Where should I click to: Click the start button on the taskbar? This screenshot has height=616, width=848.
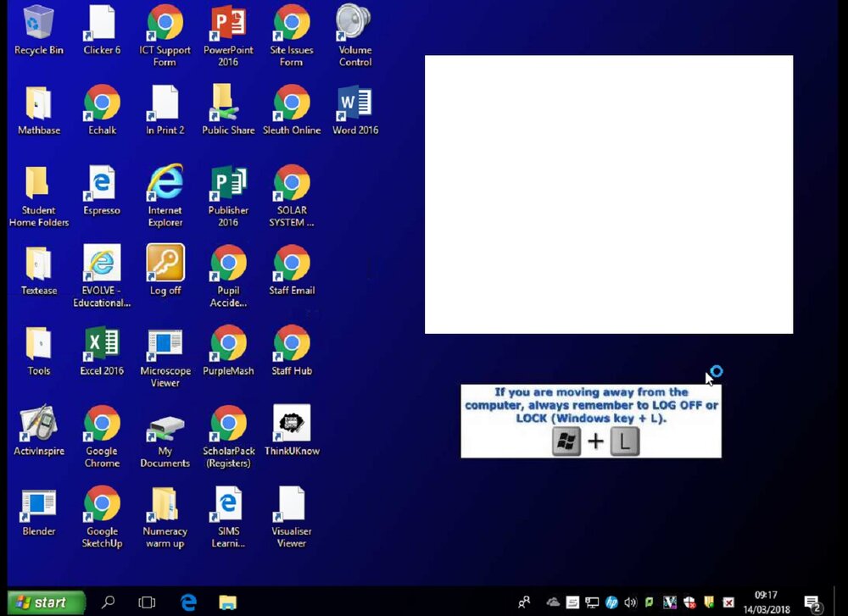(47, 602)
